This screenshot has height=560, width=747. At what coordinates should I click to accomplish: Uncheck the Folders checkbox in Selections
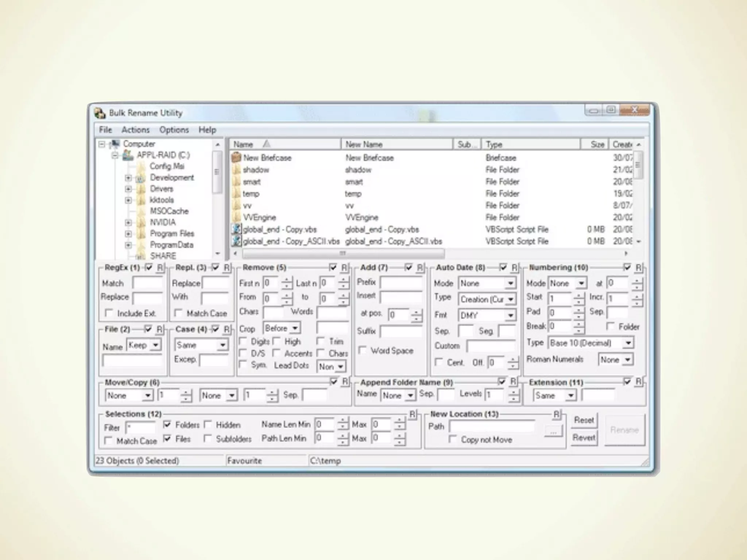(167, 425)
